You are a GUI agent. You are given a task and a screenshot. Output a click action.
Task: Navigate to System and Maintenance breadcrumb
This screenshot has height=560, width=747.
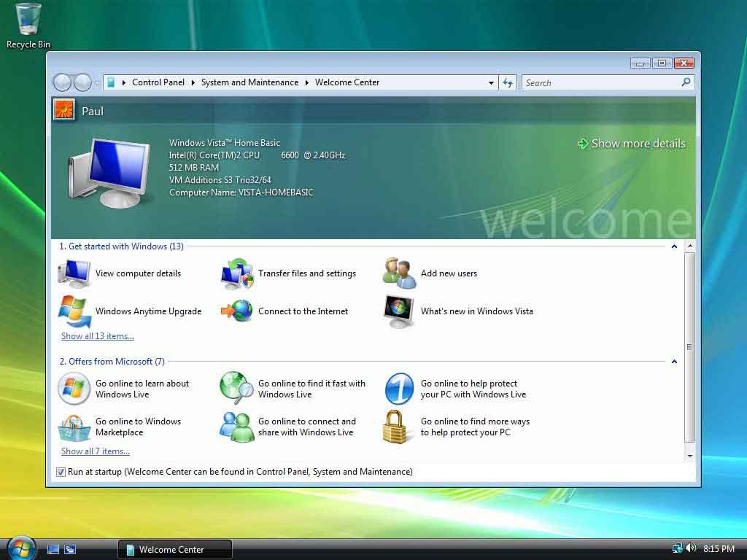point(249,82)
